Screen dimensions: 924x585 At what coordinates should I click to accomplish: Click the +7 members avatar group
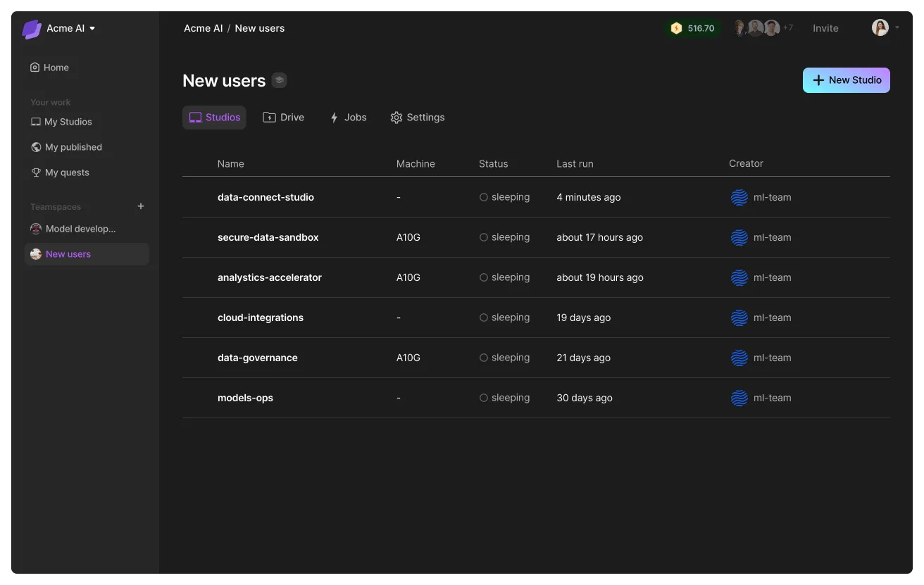763,28
